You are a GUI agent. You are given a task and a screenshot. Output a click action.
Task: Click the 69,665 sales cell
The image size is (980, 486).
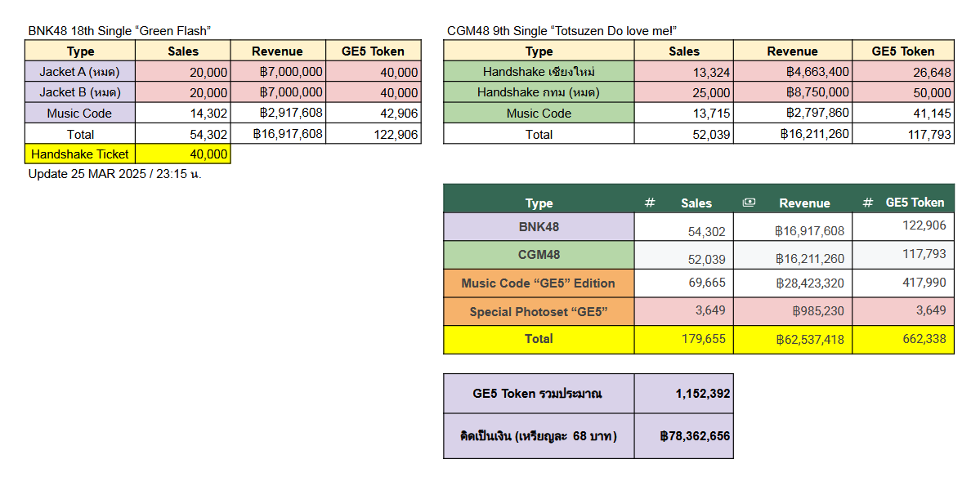(x=684, y=283)
